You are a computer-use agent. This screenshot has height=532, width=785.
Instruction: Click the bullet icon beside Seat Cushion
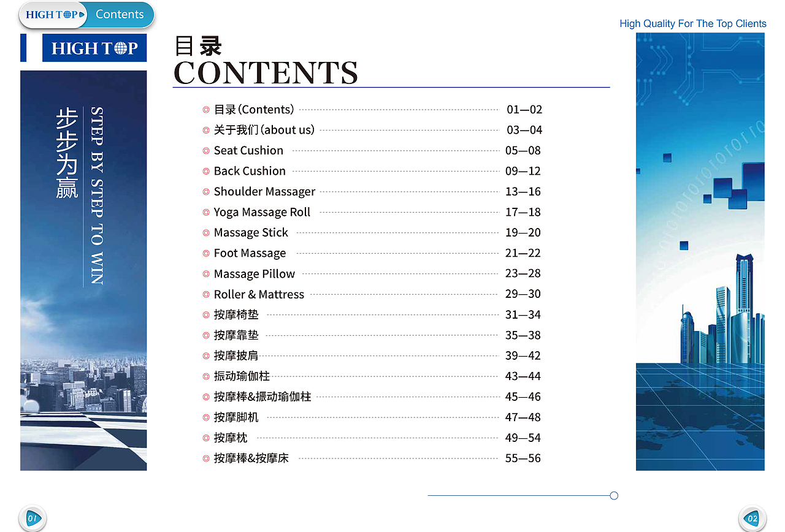(x=206, y=151)
